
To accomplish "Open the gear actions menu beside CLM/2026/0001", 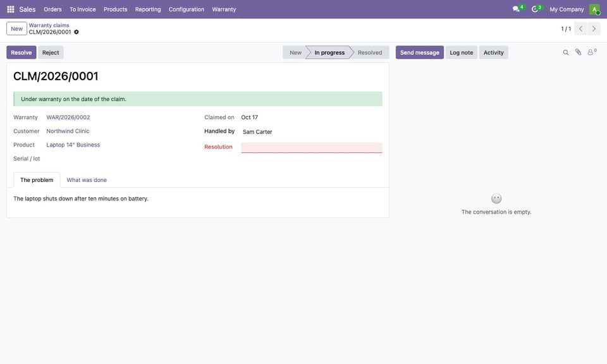I will coord(77,32).
